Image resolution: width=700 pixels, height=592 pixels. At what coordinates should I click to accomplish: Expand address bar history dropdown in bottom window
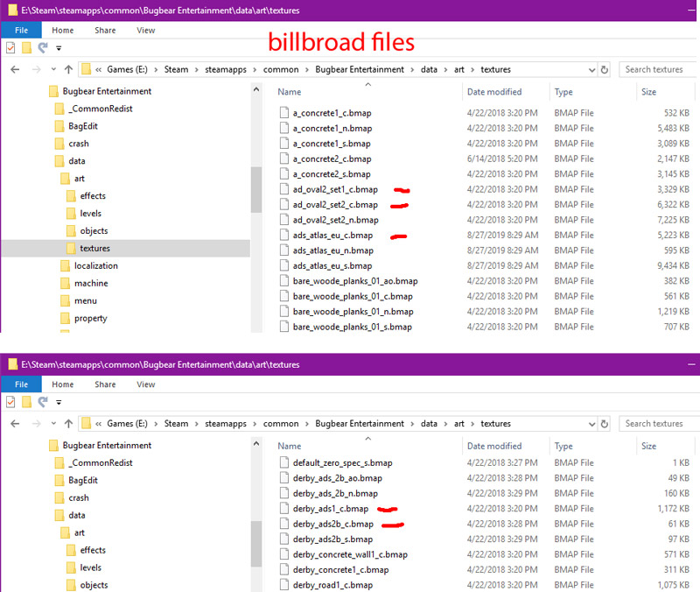[592, 424]
